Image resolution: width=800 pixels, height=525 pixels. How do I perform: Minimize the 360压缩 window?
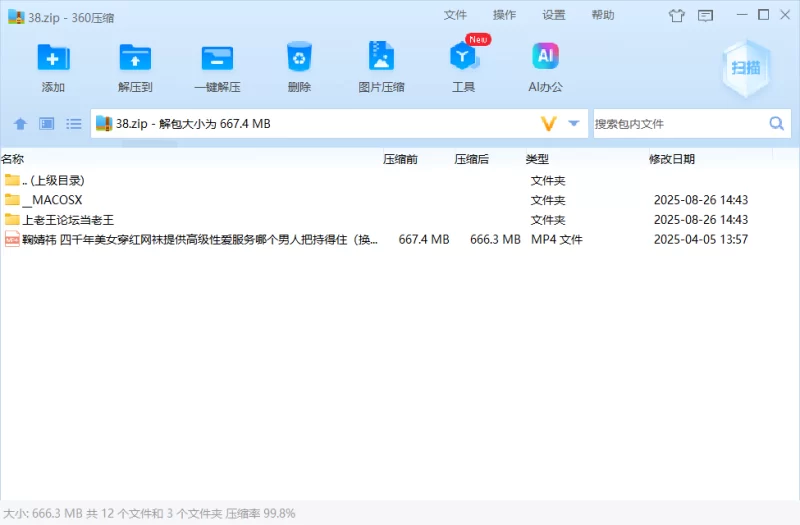[742, 15]
